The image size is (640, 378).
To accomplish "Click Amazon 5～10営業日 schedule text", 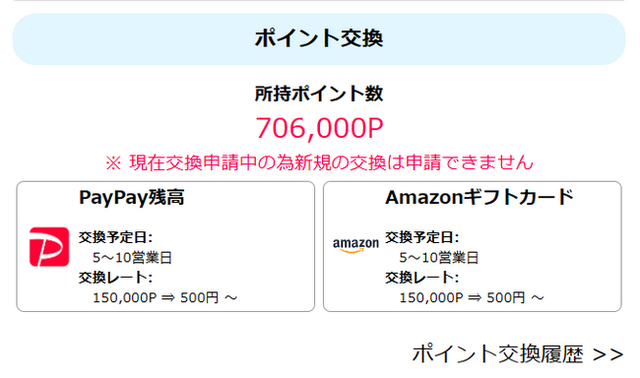I will pyautogui.click(x=439, y=258).
